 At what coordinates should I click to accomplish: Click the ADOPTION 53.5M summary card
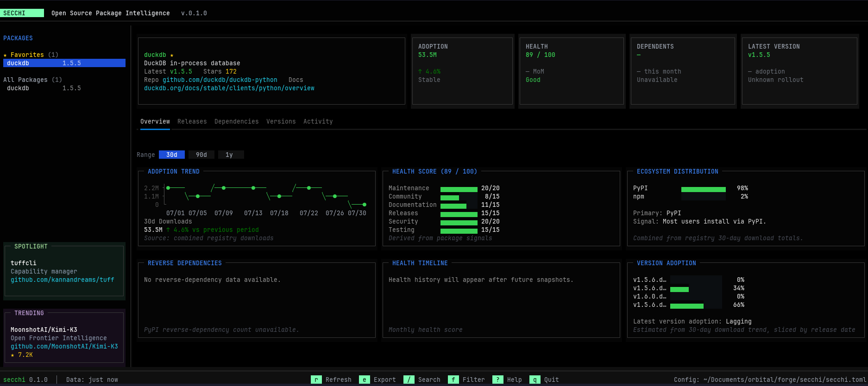tap(463, 71)
